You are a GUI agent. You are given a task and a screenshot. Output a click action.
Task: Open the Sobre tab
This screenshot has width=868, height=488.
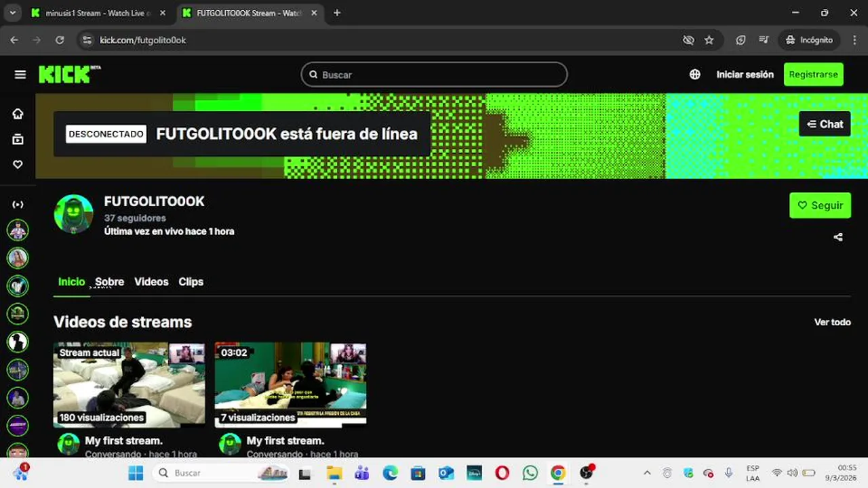109,282
